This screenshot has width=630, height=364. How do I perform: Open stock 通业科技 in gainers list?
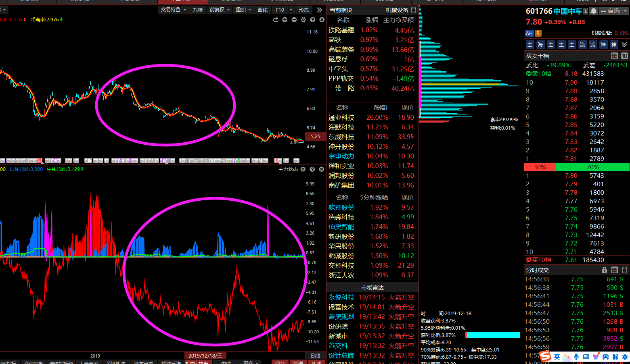341,118
